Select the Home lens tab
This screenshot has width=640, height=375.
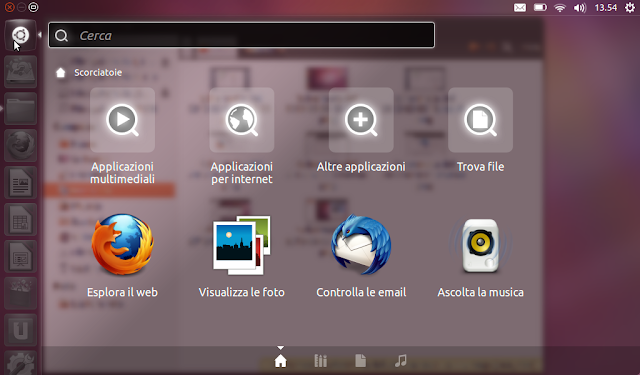point(280,361)
